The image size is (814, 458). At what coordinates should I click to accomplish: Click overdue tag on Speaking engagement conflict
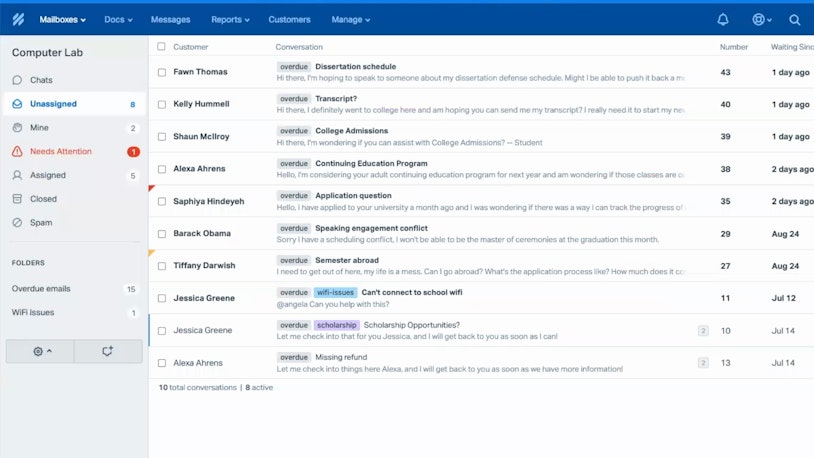click(x=294, y=228)
